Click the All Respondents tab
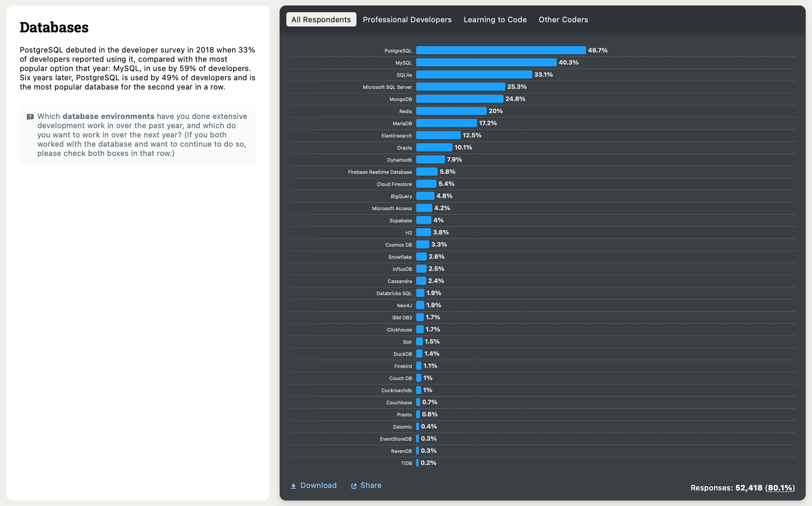Image resolution: width=812 pixels, height=506 pixels. point(321,19)
